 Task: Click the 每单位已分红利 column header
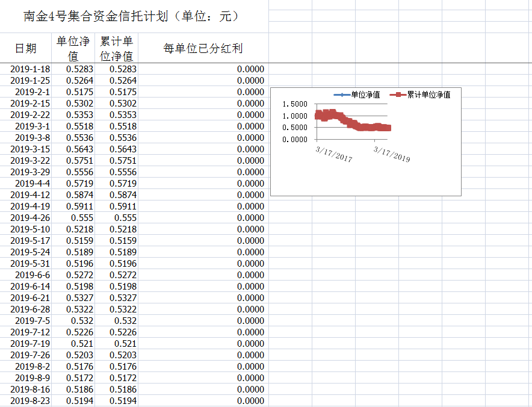coord(203,48)
